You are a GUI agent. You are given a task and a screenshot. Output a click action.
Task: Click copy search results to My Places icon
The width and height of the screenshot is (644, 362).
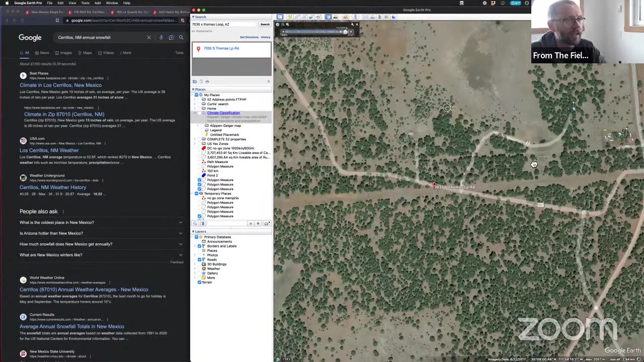[x=195, y=81]
